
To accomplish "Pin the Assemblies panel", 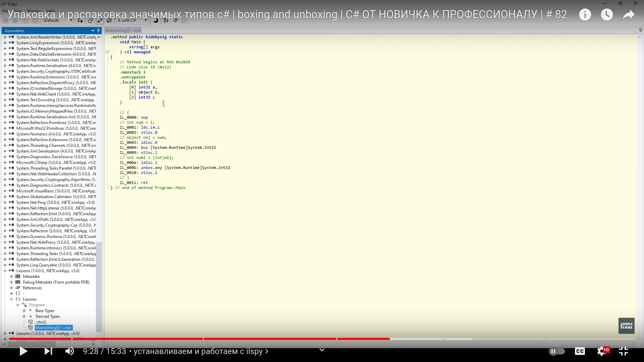I will (x=98, y=31).
